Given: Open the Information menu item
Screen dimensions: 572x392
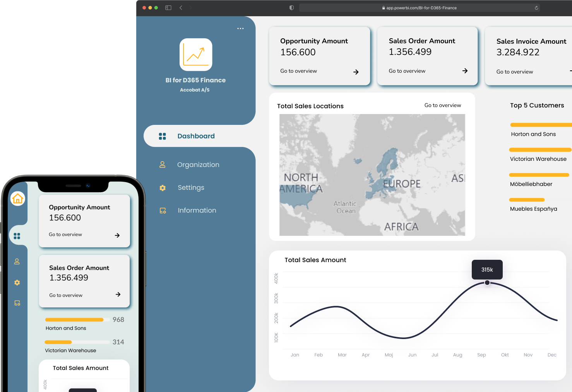Looking at the screenshot, I should [x=197, y=210].
